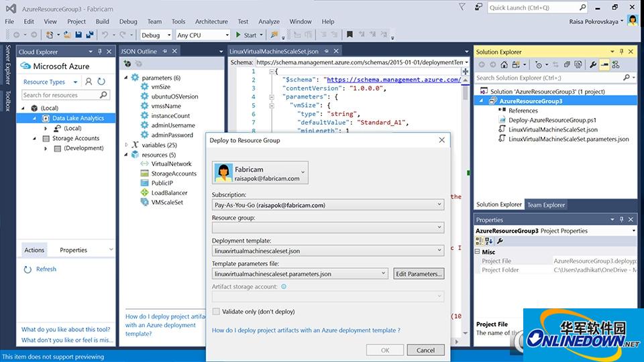Collapse the parameters (6) node in JSON Outline

point(126,78)
